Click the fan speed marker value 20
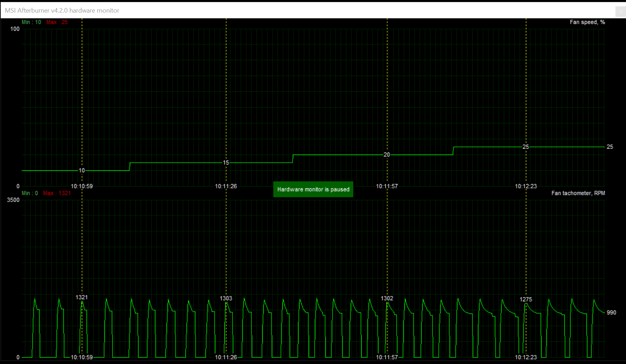Viewport: 626px width, 364px height. click(386, 155)
